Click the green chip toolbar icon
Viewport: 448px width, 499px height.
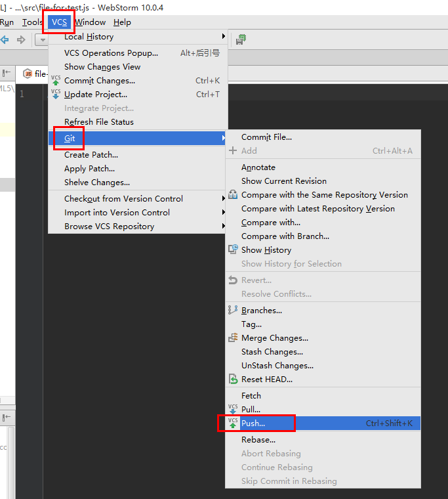click(241, 39)
